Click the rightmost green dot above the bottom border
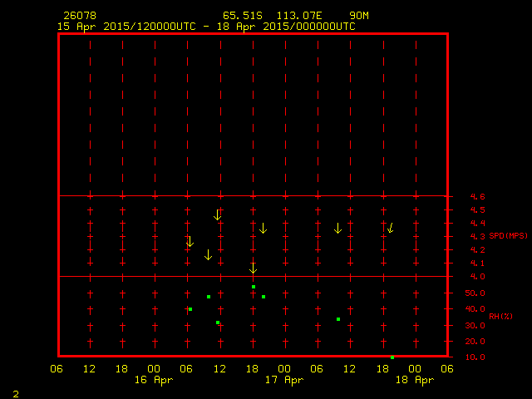Screen dimensions: 532x399 point(338,319)
